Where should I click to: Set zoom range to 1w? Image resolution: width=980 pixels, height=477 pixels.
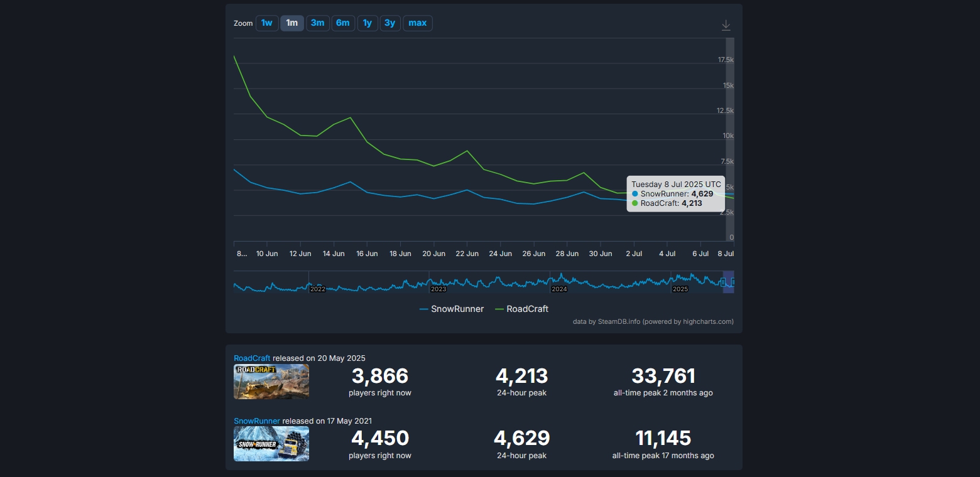267,23
